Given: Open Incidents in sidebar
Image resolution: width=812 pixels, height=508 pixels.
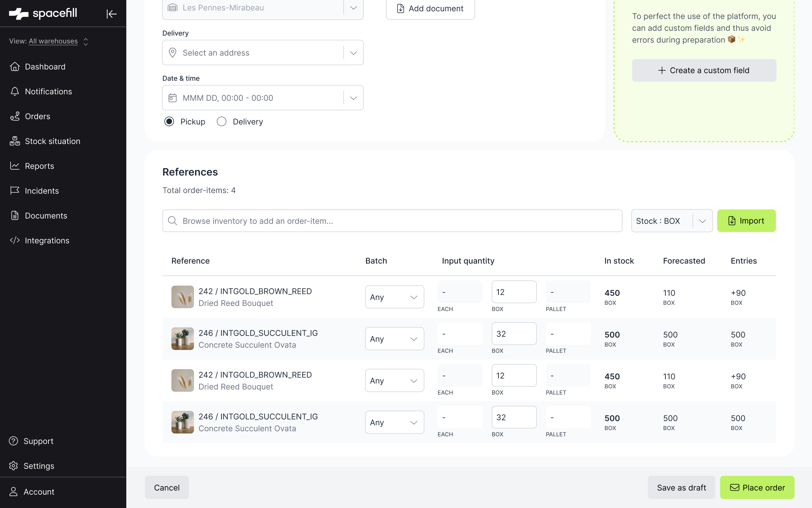Looking at the screenshot, I should coord(42,191).
